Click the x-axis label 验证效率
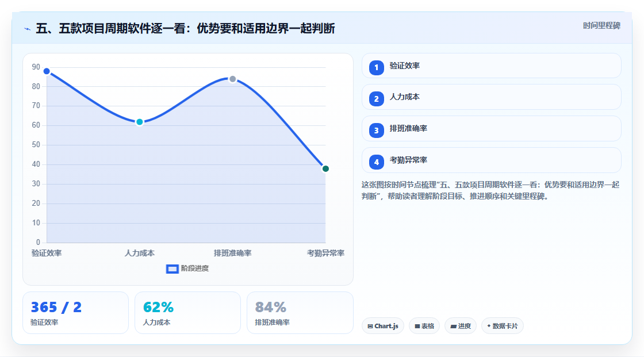The height and width of the screenshot is (357, 644). pyautogui.click(x=47, y=253)
